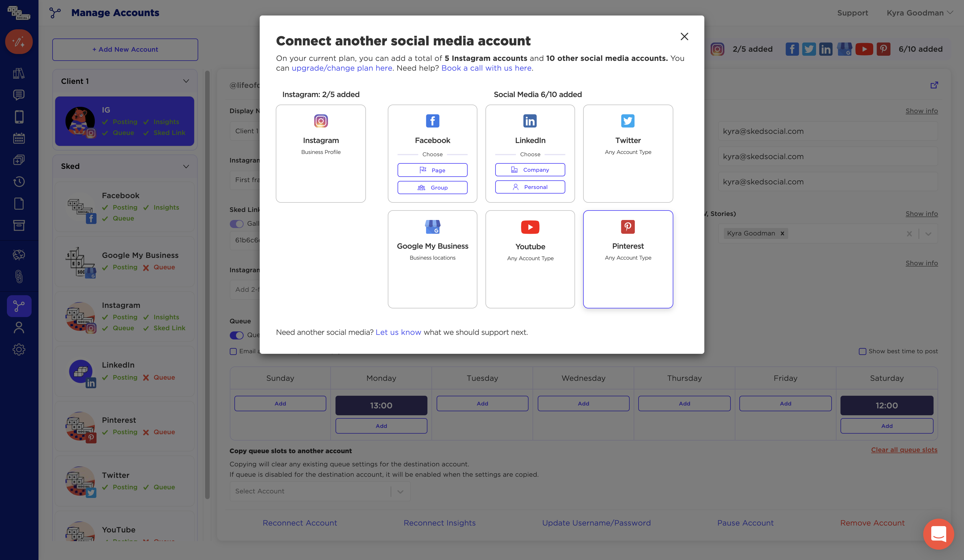Select the Instagram Business Profile card
Viewport: 964px width, 560px height.
click(x=321, y=153)
